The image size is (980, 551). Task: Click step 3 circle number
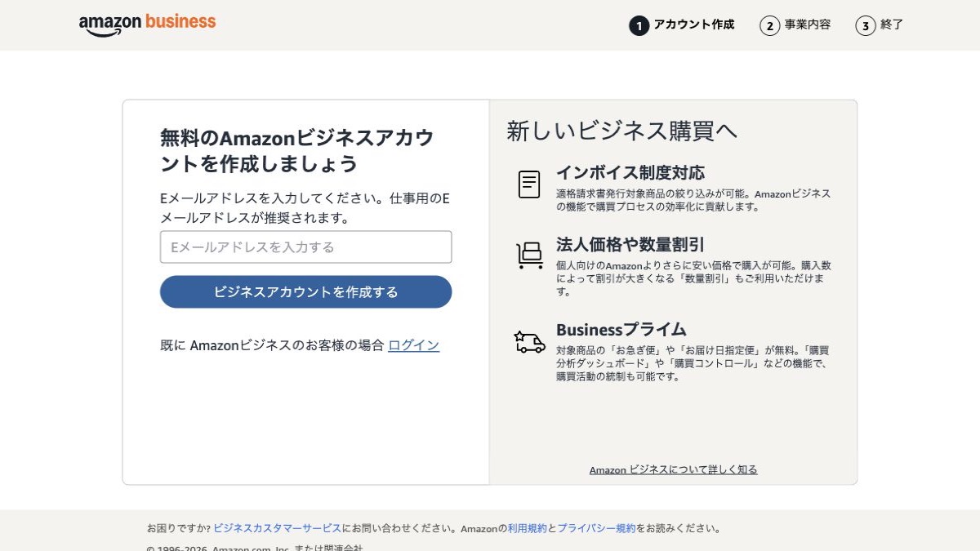point(866,25)
